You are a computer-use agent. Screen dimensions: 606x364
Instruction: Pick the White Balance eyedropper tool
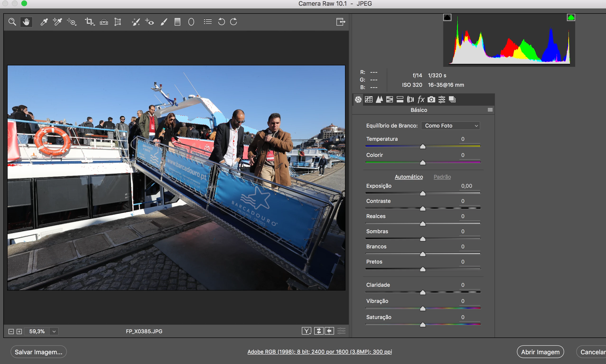click(44, 22)
